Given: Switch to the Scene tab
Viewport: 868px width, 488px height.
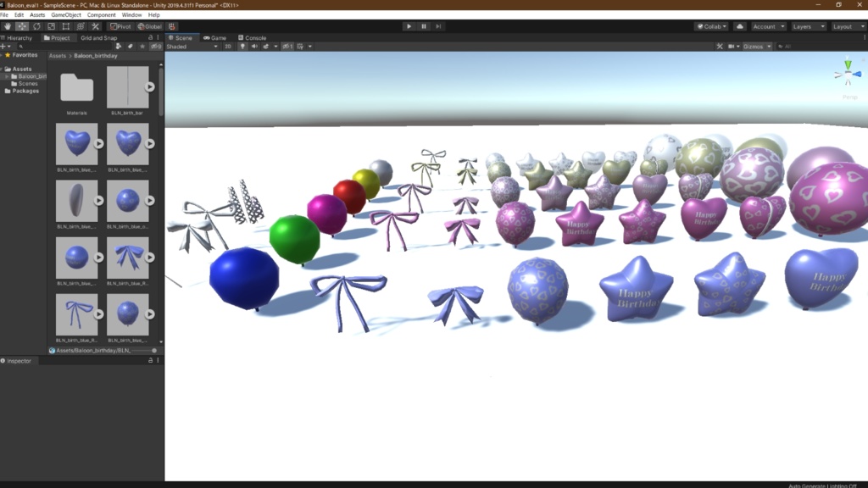Looking at the screenshot, I should pyautogui.click(x=181, y=37).
